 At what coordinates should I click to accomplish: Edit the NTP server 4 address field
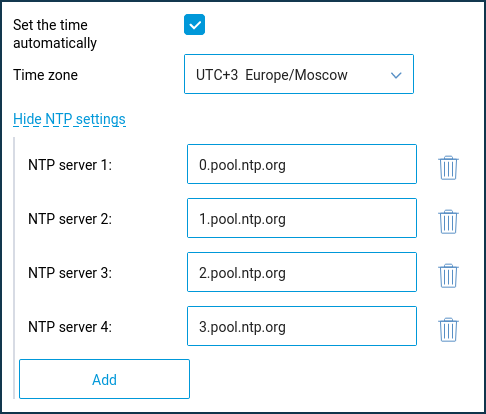(302, 326)
